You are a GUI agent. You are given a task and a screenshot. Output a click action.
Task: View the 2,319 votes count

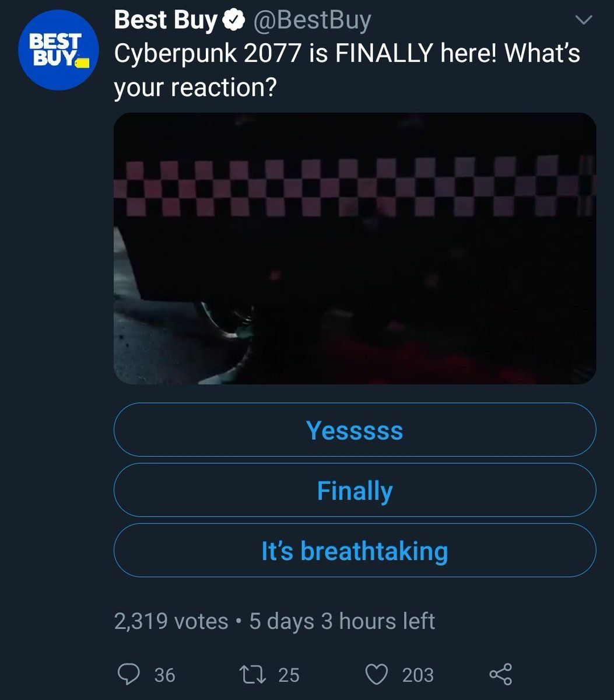pos(171,621)
